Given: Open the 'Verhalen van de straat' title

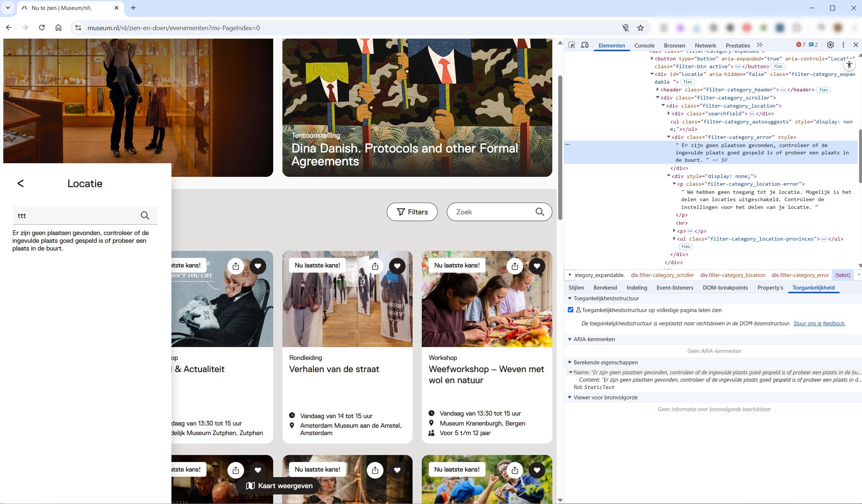Looking at the screenshot, I should 334,369.
